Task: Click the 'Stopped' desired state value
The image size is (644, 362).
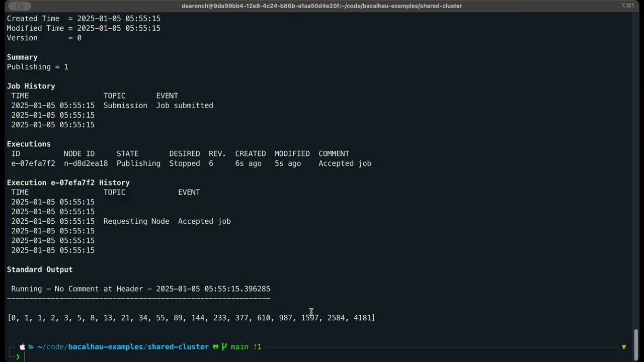Action: [185, 163]
